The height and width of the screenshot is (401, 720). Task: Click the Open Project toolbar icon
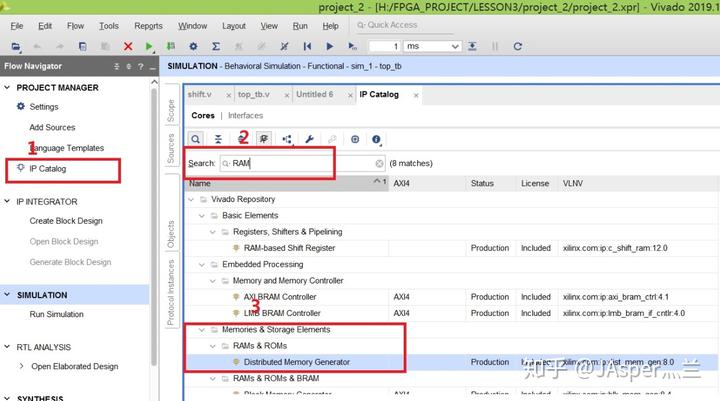tap(15, 46)
